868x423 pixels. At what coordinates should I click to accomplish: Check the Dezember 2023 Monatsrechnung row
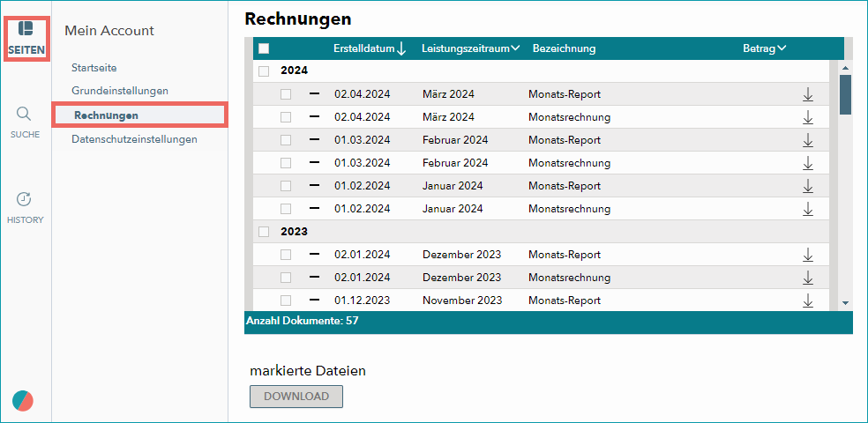(286, 278)
